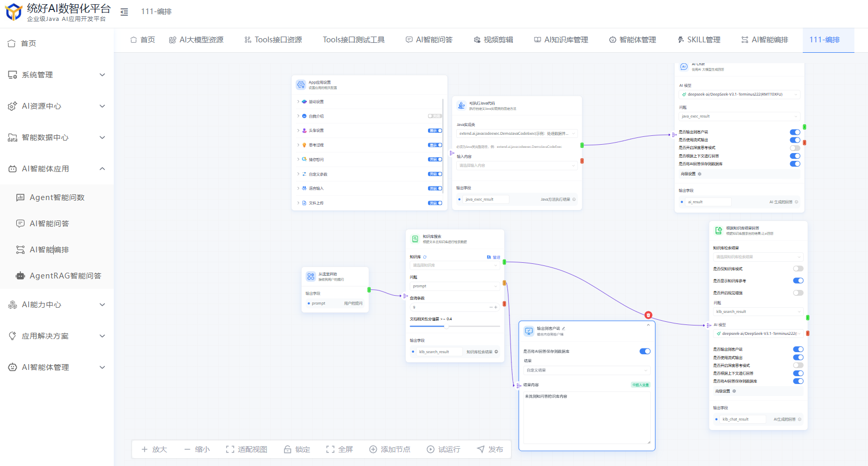Expand the 系统管理 sidebar menu
The image size is (868, 466).
point(56,75)
